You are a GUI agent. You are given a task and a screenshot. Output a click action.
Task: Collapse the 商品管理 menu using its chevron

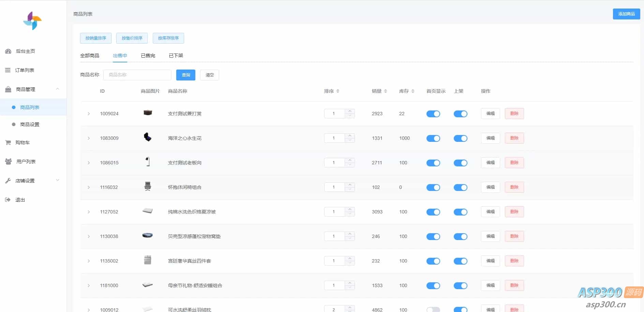click(58, 89)
